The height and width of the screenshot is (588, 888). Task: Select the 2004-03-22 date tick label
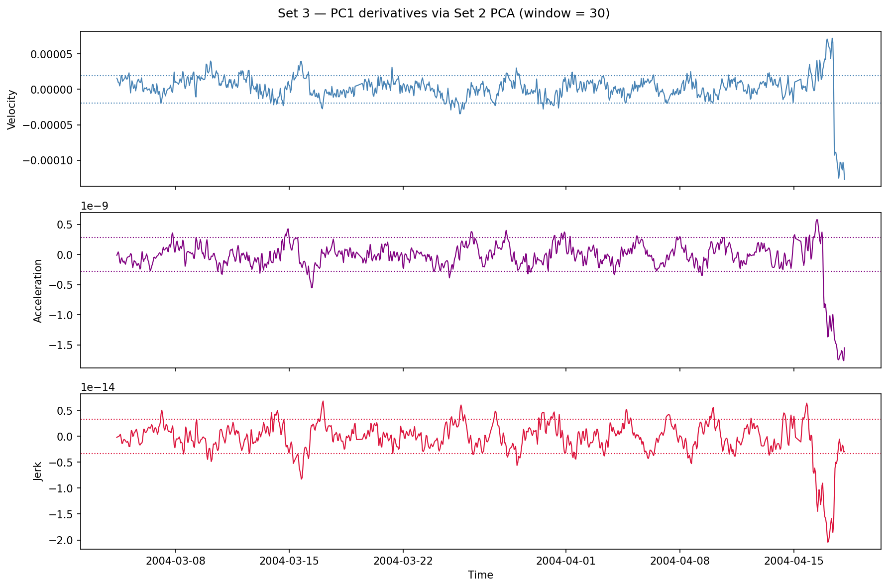[x=403, y=561]
